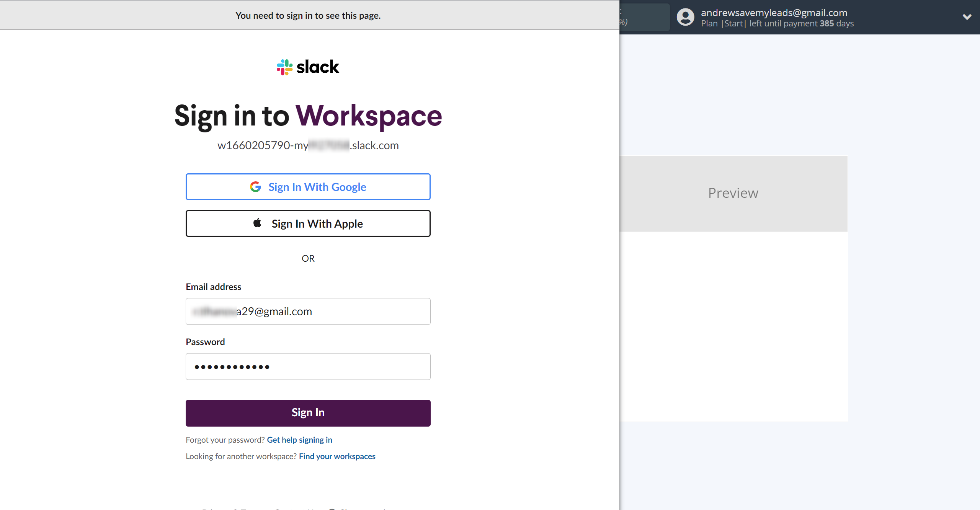Focus the Password field
The height and width of the screenshot is (510, 980).
click(x=308, y=367)
